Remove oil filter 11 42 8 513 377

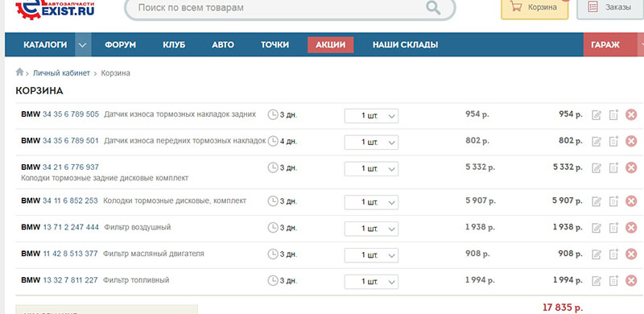pyautogui.click(x=631, y=254)
